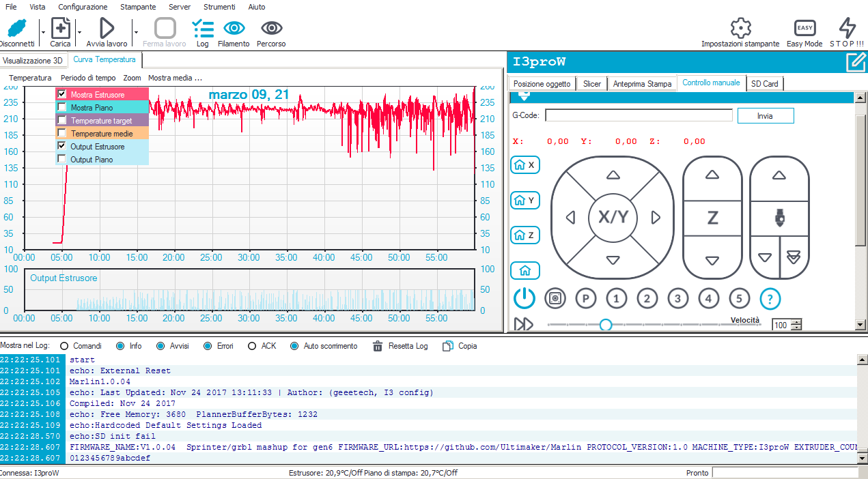This screenshot has width=868, height=479.
Task: Home the X axis
Action: point(525,165)
